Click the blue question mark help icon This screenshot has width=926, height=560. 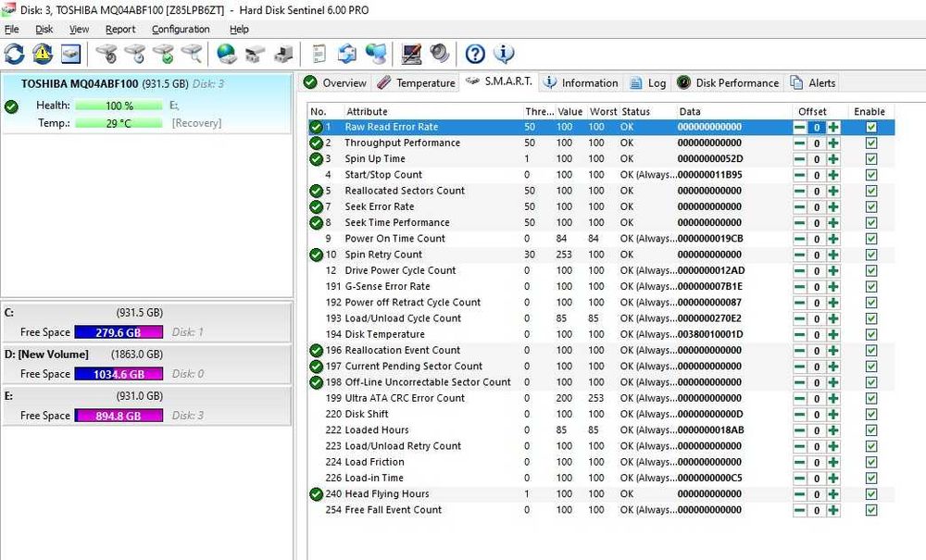[475, 54]
